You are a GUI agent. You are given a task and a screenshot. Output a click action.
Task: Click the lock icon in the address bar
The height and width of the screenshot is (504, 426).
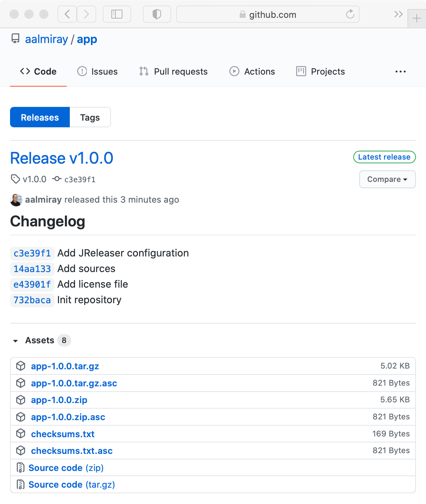point(243,14)
